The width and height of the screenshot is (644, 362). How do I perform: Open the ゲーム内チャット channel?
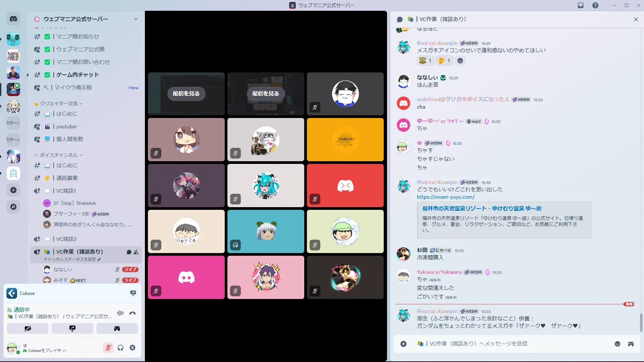point(77,75)
